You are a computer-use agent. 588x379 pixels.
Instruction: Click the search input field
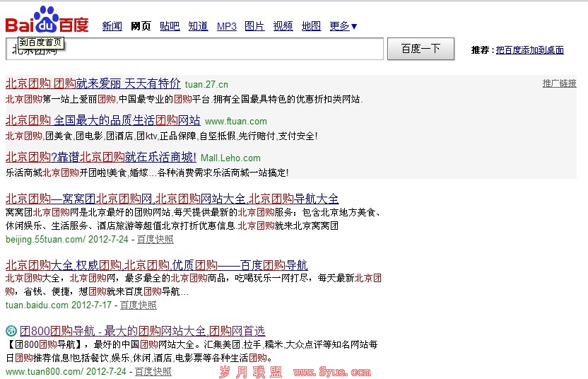click(194, 49)
